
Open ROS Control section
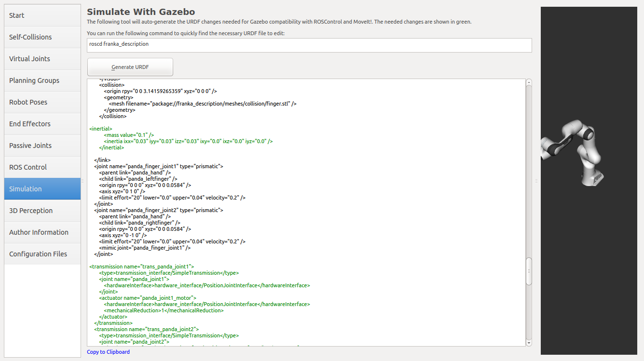[x=42, y=167]
